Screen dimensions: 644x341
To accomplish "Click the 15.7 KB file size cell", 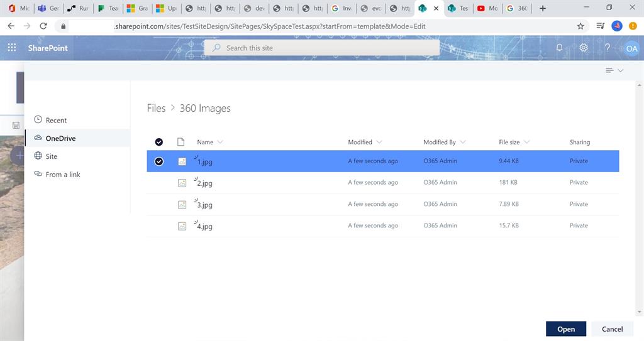I will pos(509,225).
